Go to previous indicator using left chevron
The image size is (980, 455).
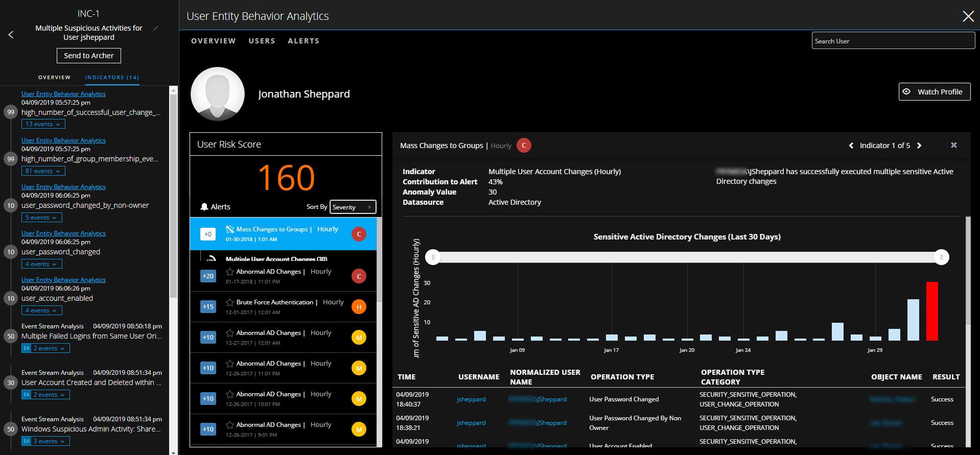click(851, 146)
